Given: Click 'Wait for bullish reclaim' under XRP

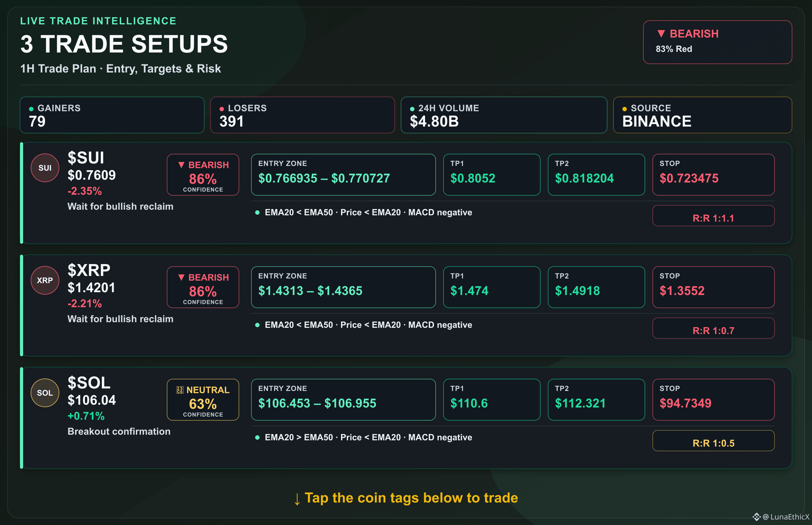Looking at the screenshot, I should tap(120, 319).
